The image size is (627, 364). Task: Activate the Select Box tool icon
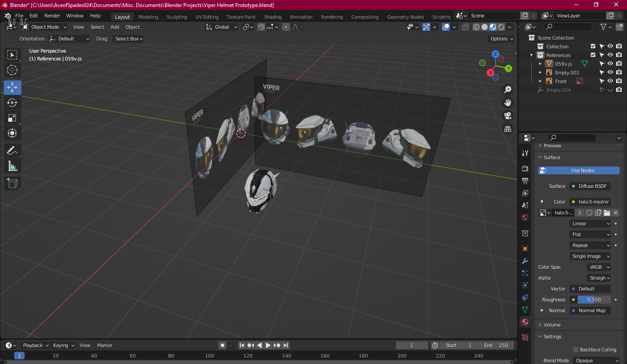12,55
